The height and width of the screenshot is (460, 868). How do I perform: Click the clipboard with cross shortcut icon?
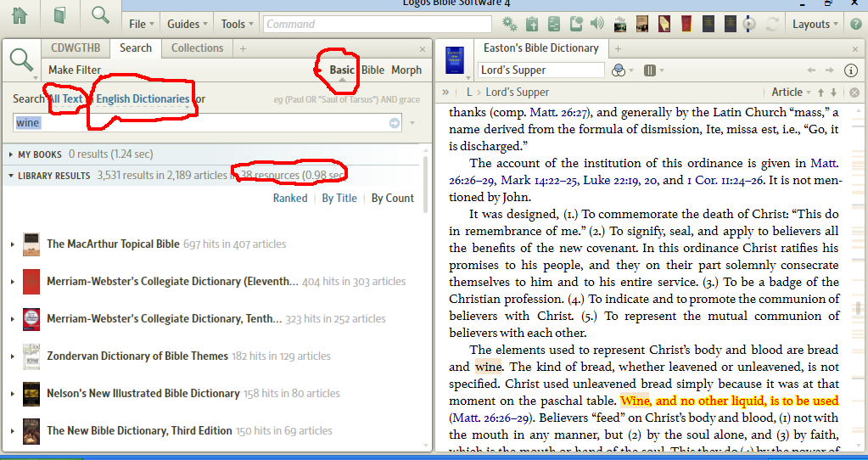(x=532, y=24)
